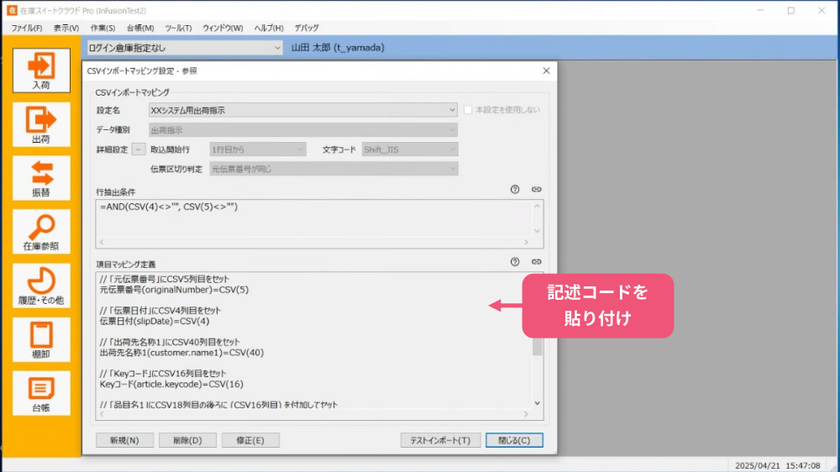Click help icon beside 行抽出条件

(515, 189)
